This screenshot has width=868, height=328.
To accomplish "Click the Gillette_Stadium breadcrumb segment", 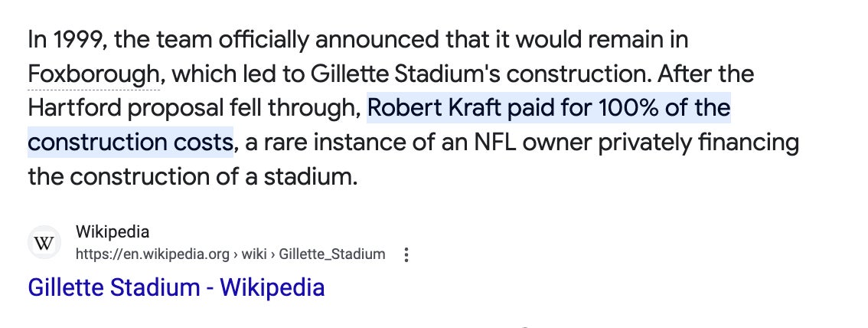I will coord(332,254).
